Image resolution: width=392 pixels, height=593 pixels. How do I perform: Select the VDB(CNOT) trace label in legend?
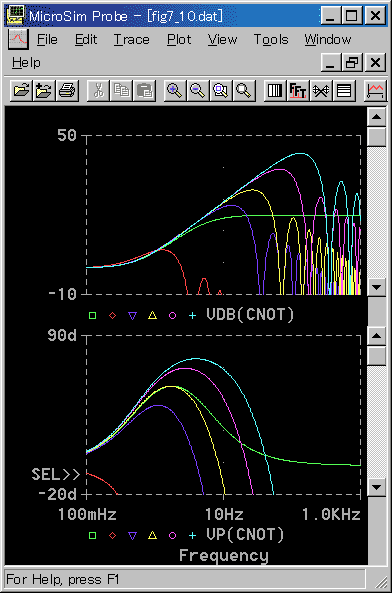click(x=250, y=315)
